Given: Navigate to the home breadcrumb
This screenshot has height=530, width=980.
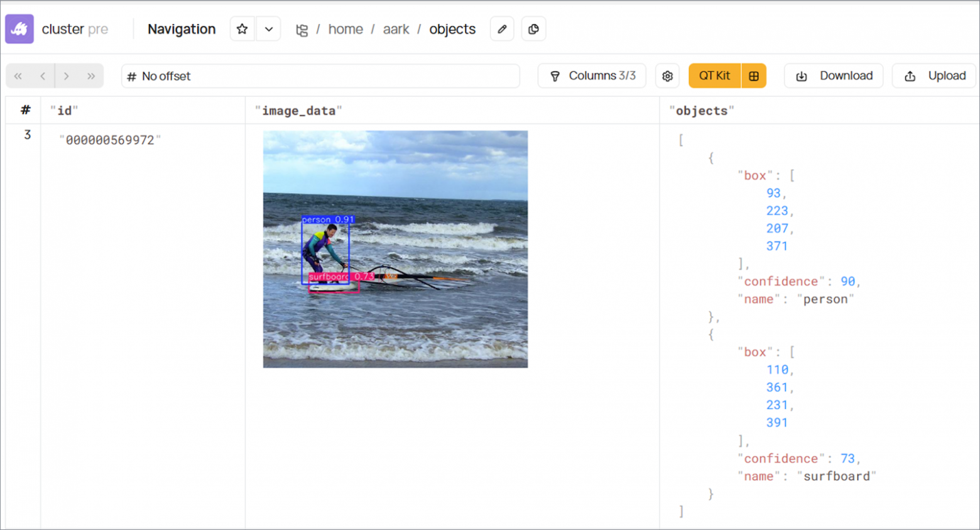Looking at the screenshot, I should click(345, 29).
